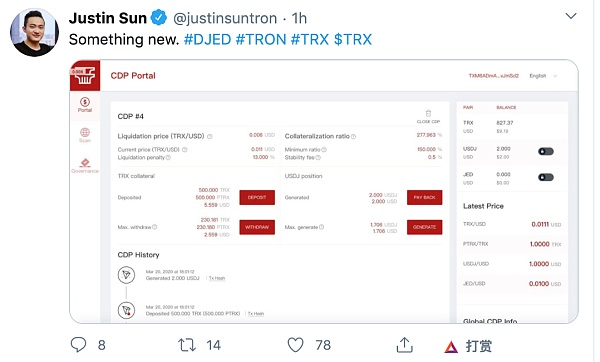Toggle the USDJ balance switch
Viewport: 600px width, 362px height.
pos(546,152)
